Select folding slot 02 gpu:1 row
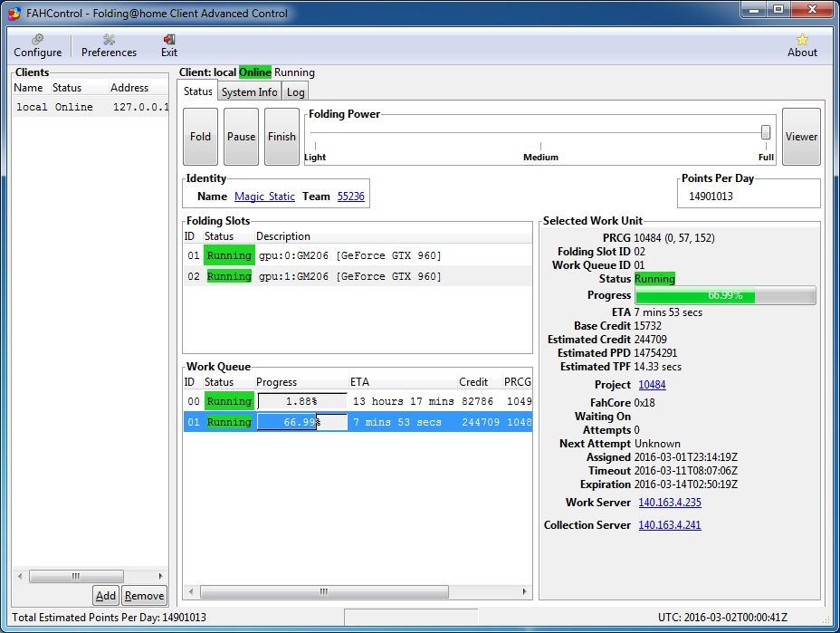 coord(358,276)
